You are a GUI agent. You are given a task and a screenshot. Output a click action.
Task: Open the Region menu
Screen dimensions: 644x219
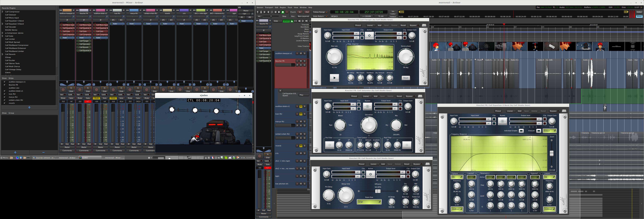click(x=283, y=7)
